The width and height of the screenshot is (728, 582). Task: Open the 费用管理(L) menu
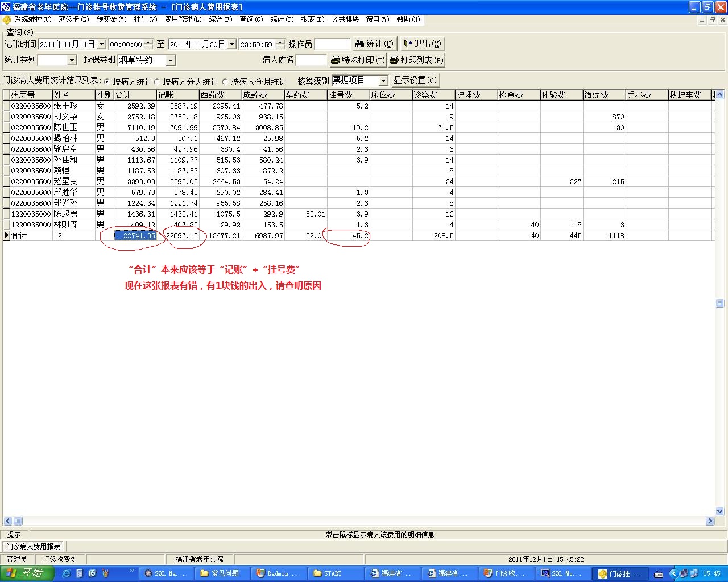click(183, 19)
